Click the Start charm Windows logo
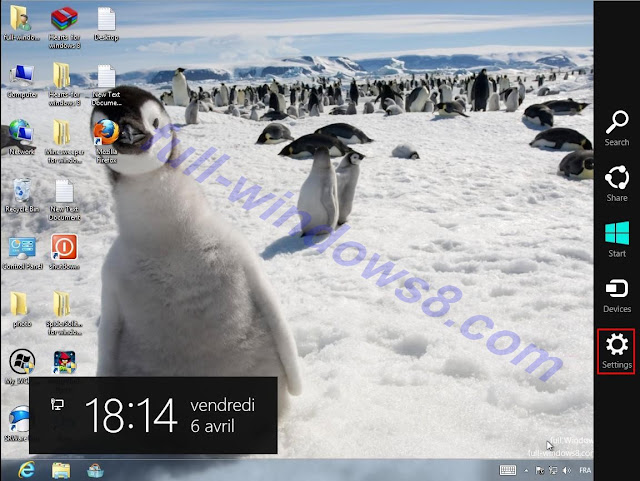The height and width of the screenshot is (481, 640). click(x=617, y=233)
